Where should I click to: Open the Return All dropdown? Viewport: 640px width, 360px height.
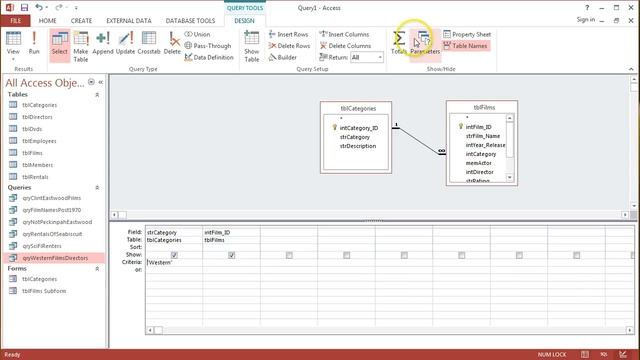[x=380, y=57]
